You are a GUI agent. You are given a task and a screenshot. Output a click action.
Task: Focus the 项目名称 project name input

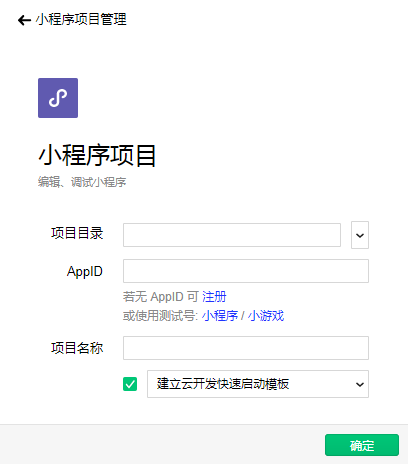coord(246,348)
